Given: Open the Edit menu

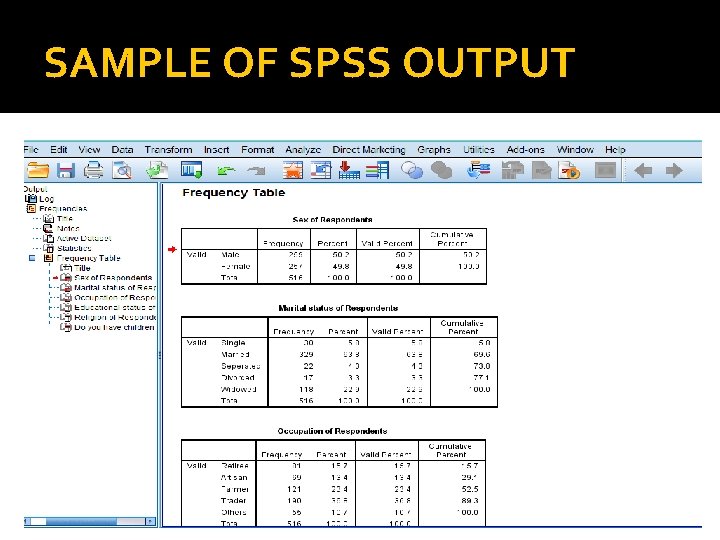Looking at the screenshot, I should pos(59,150).
